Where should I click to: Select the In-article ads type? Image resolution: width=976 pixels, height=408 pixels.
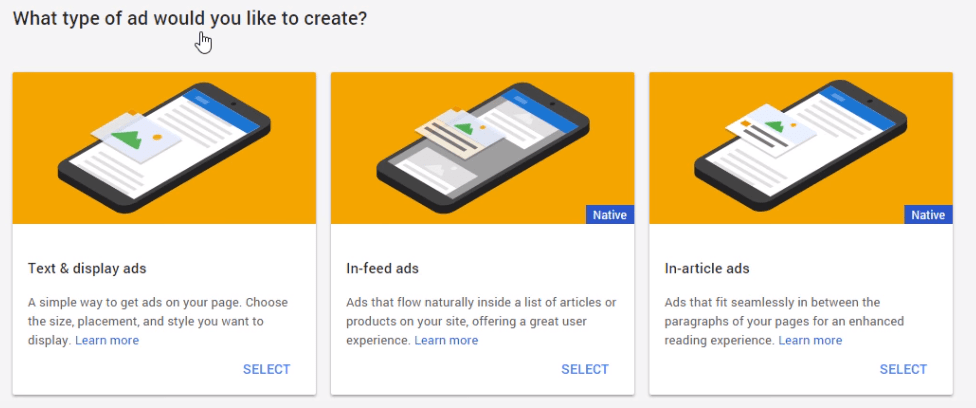pyautogui.click(x=903, y=369)
